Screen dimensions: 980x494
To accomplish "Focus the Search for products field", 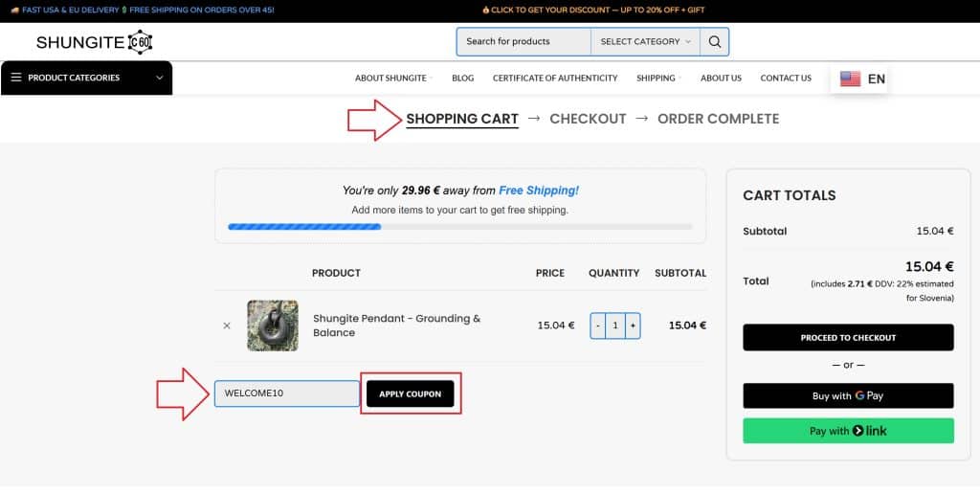I will point(523,42).
